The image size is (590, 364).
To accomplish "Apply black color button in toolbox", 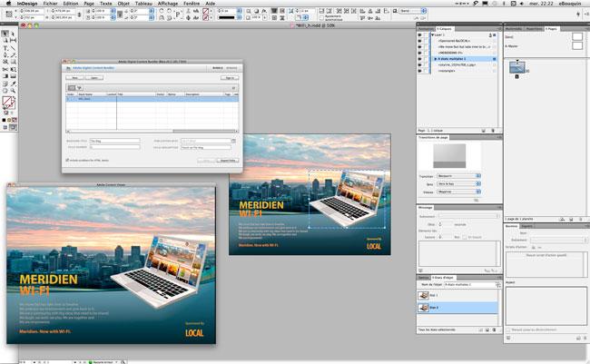I will coord(4,120).
